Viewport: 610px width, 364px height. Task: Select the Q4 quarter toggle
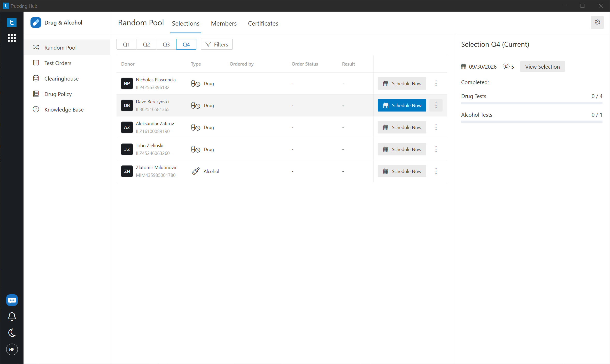pos(186,44)
